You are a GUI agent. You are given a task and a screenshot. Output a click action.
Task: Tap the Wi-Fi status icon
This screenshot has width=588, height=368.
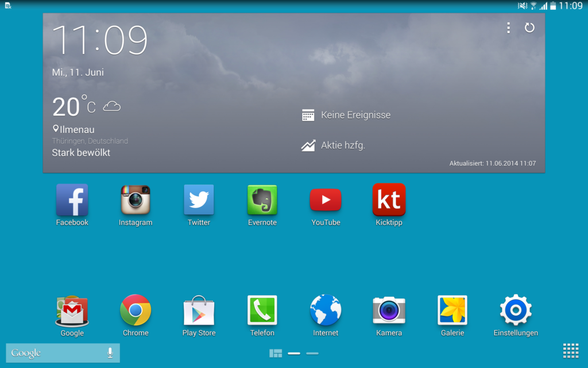533,6
